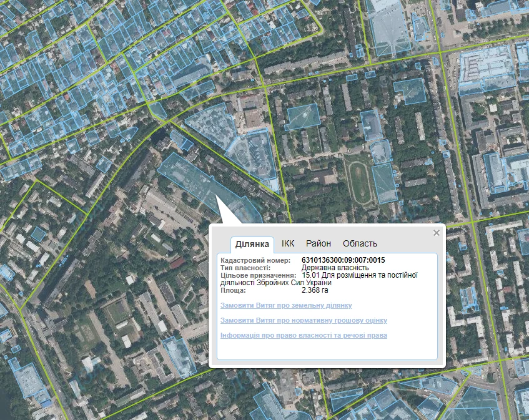
Task: Click link Замовити Витяг про нормативну грошову оцінку
Action: click(304, 320)
